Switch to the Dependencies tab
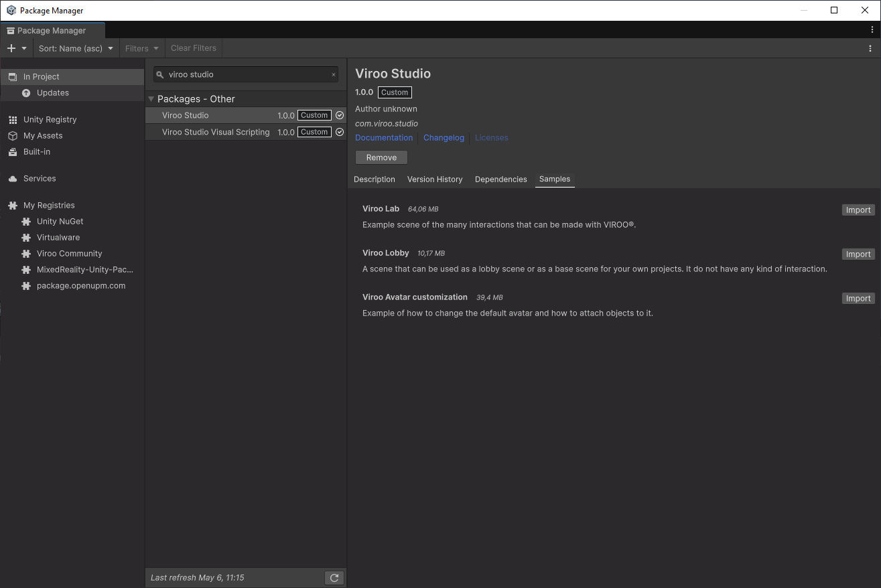 pos(500,179)
